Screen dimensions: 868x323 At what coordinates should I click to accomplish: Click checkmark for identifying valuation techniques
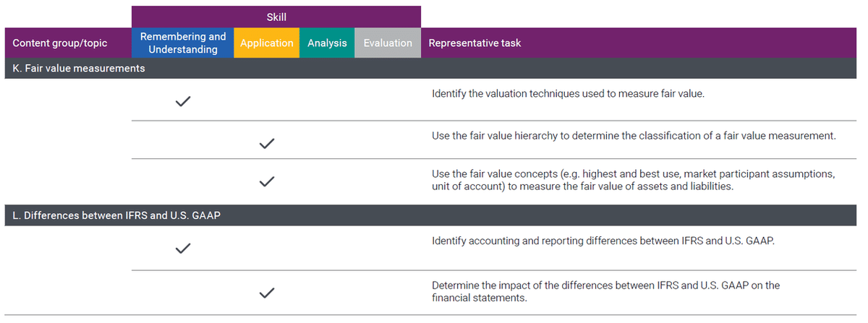click(x=182, y=101)
